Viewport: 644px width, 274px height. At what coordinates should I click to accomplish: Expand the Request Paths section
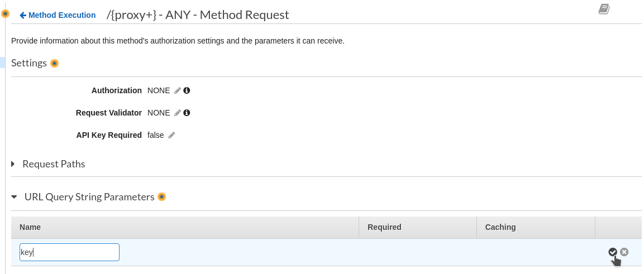pos(13,164)
